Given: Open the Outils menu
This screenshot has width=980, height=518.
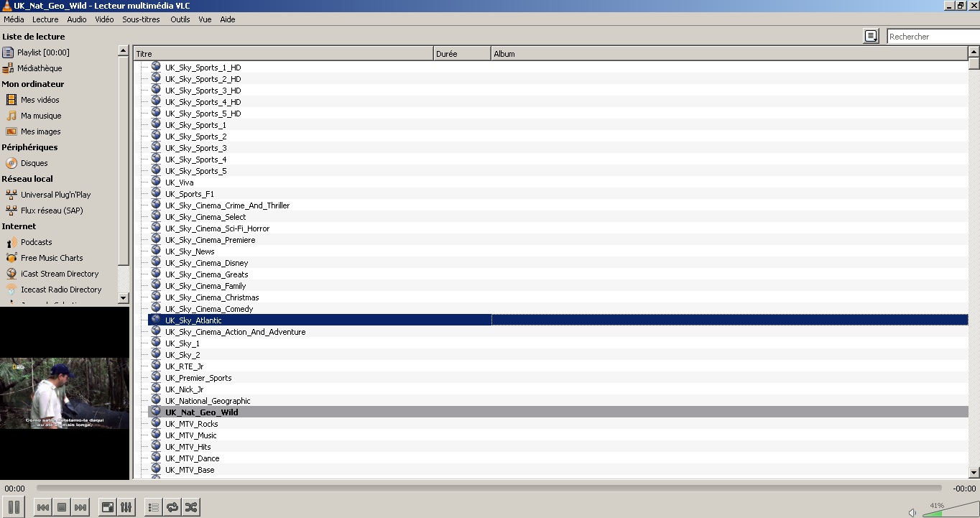Looking at the screenshot, I should pyautogui.click(x=180, y=19).
